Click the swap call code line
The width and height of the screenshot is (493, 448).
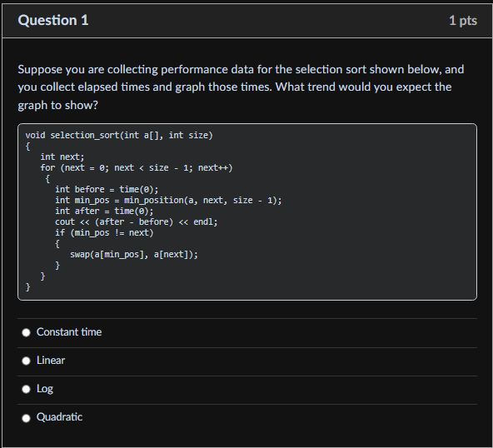[134, 254]
